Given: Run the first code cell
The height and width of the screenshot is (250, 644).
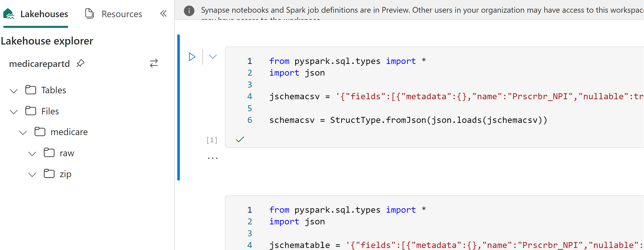Looking at the screenshot, I should click(192, 57).
